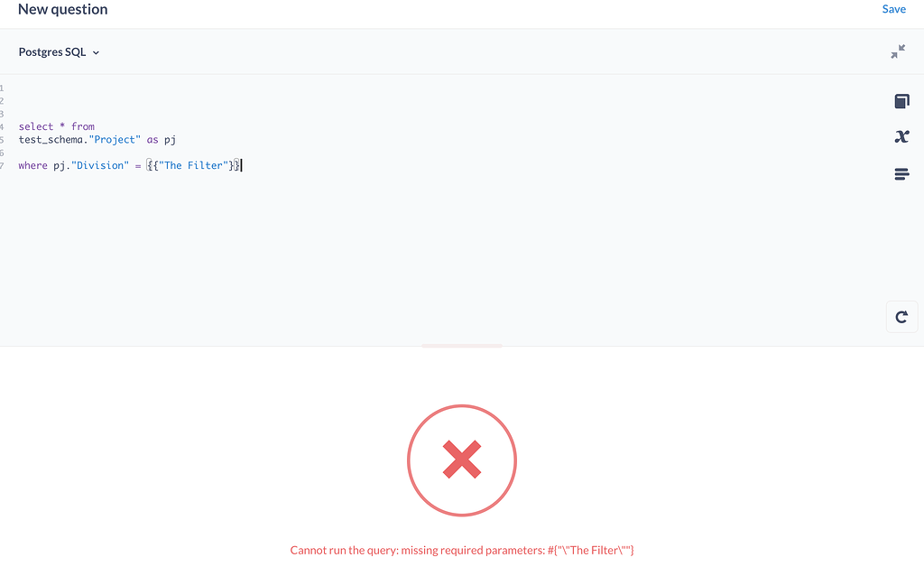Screen dimensions: 924x576
Task: Place cursor on the select keyword
Action: click(x=36, y=126)
